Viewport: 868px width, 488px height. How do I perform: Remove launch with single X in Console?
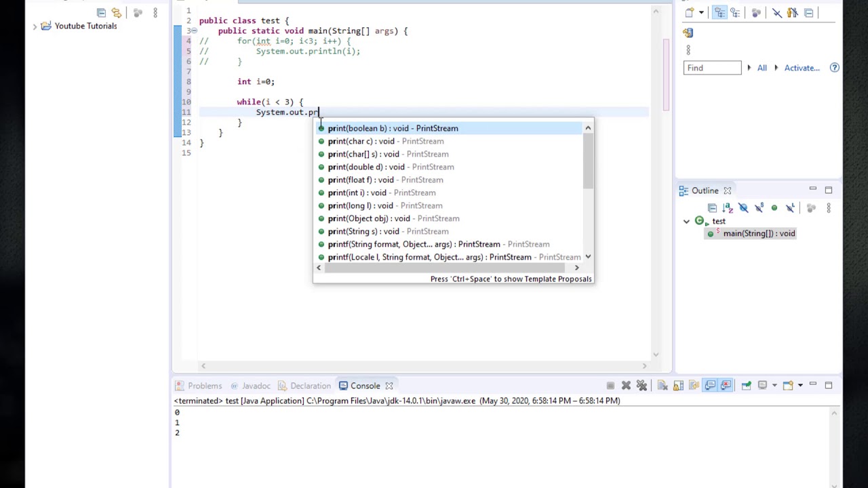(x=626, y=386)
